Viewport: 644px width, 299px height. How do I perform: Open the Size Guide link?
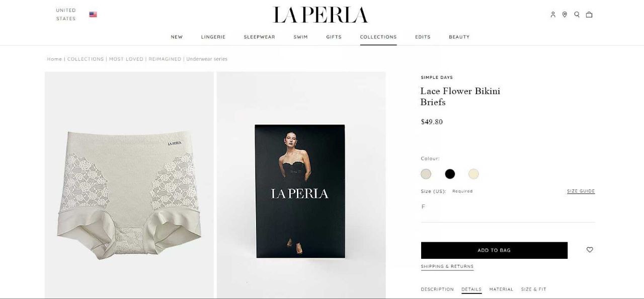[581, 191]
